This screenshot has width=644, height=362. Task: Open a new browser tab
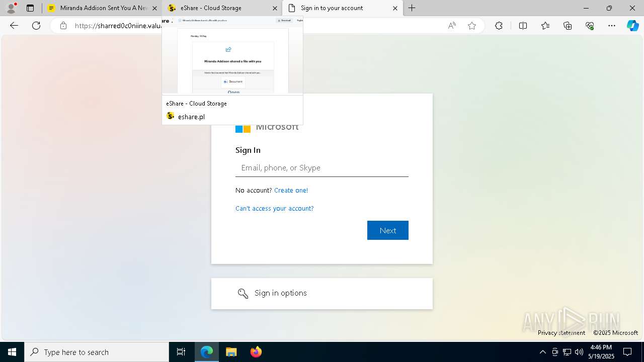coord(412,8)
